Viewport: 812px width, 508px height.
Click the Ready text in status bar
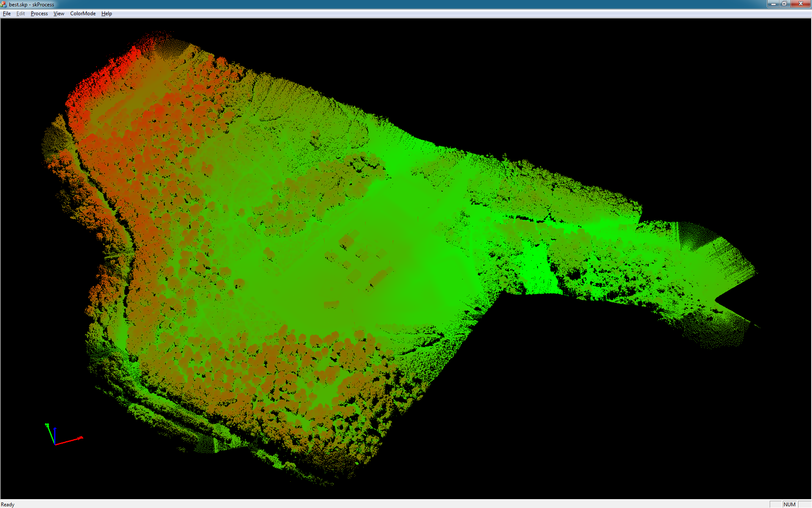[8, 504]
